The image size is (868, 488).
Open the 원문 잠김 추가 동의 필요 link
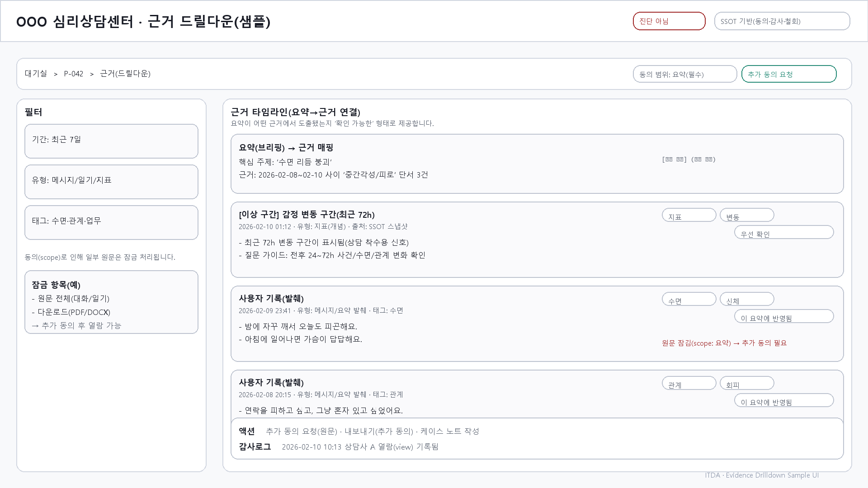coord(724,343)
